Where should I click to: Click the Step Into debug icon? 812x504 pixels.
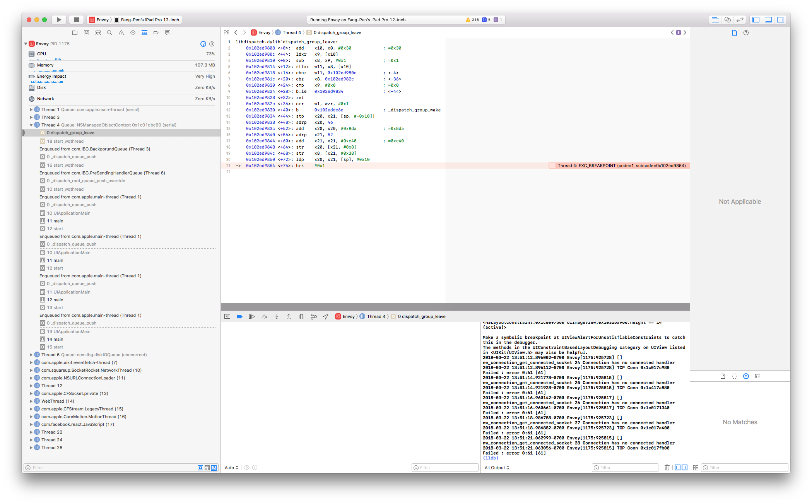click(x=277, y=316)
